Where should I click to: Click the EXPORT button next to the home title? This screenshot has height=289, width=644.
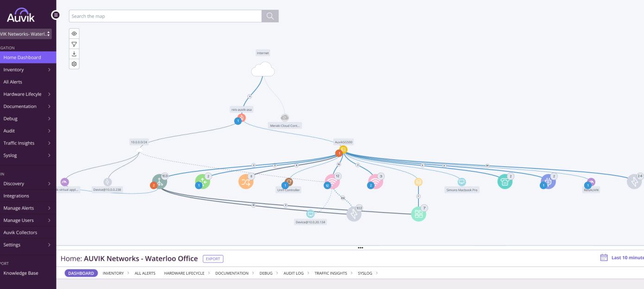point(213,258)
